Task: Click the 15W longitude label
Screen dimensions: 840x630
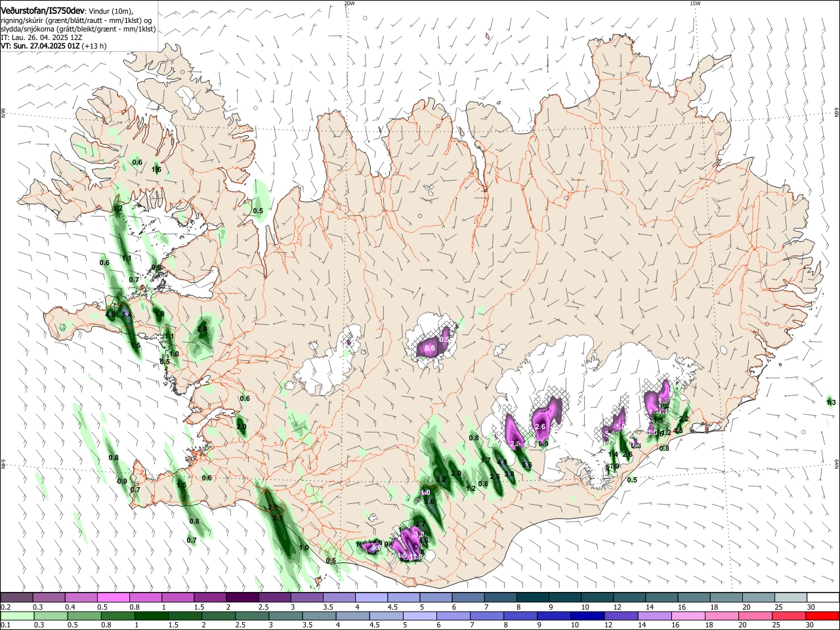Action: tap(694, 3)
